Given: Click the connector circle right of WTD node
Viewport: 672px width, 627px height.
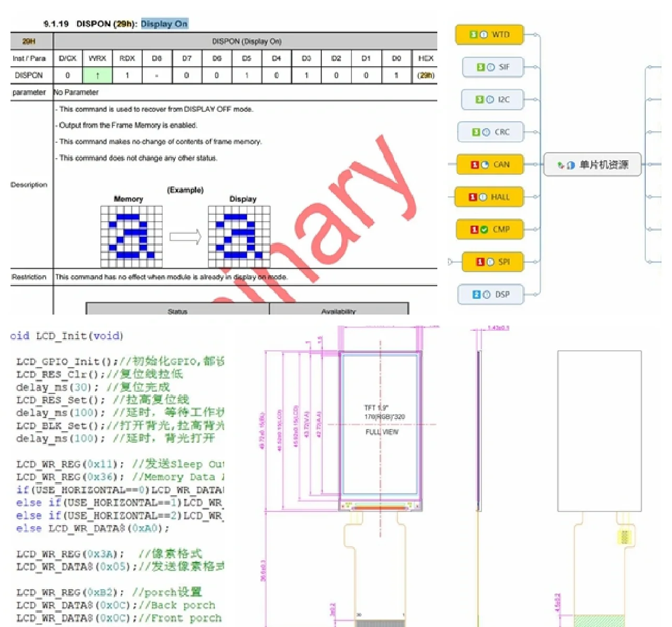Looking at the screenshot, I should coord(535,35).
